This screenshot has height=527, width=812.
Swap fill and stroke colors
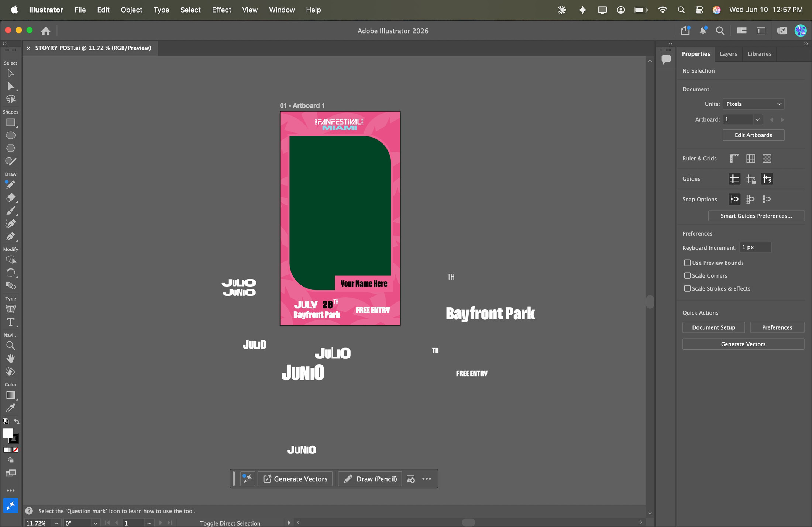(17, 421)
